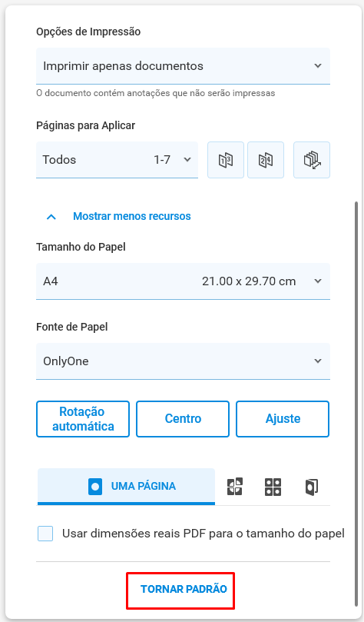Screen dimensions: 364x622
Task: Toggle the Ajuste option
Action: (x=283, y=419)
